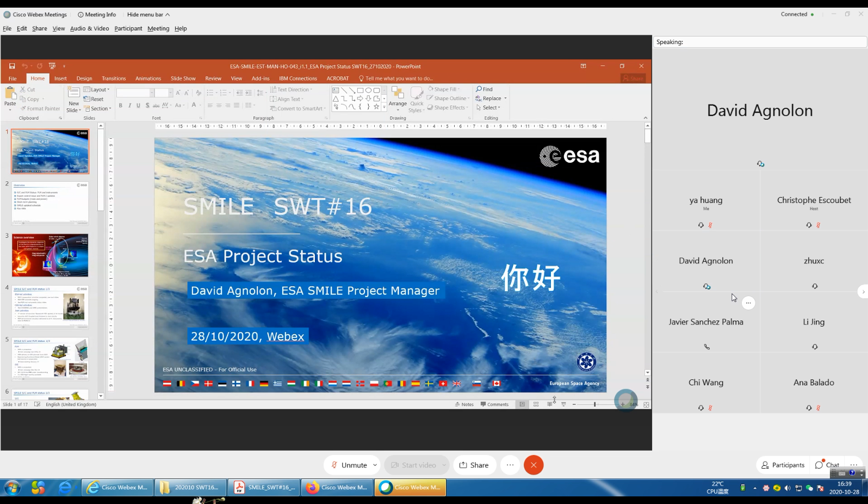
Task: Click the red leave meeting button
Action: (533, 465)
